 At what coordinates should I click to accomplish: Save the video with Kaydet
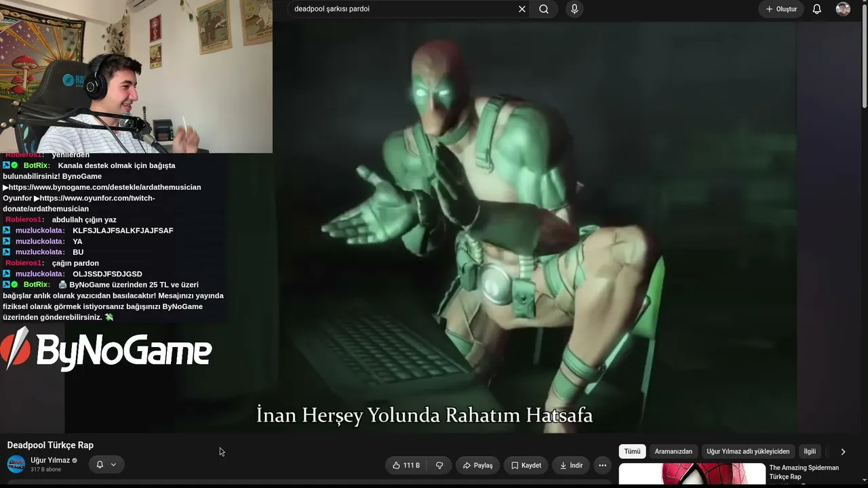(x=526, y=466)
